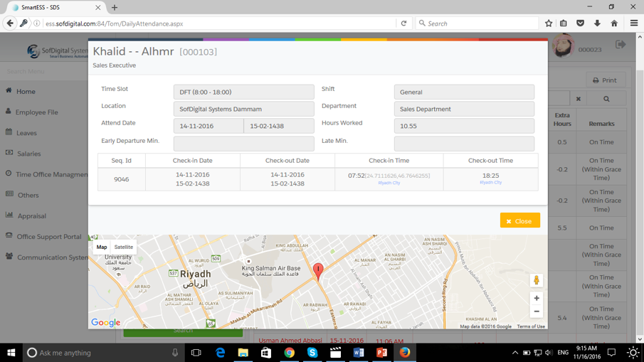Click the user profile avatar
Viewport: 644px width, 362px height.
point(563,46)
